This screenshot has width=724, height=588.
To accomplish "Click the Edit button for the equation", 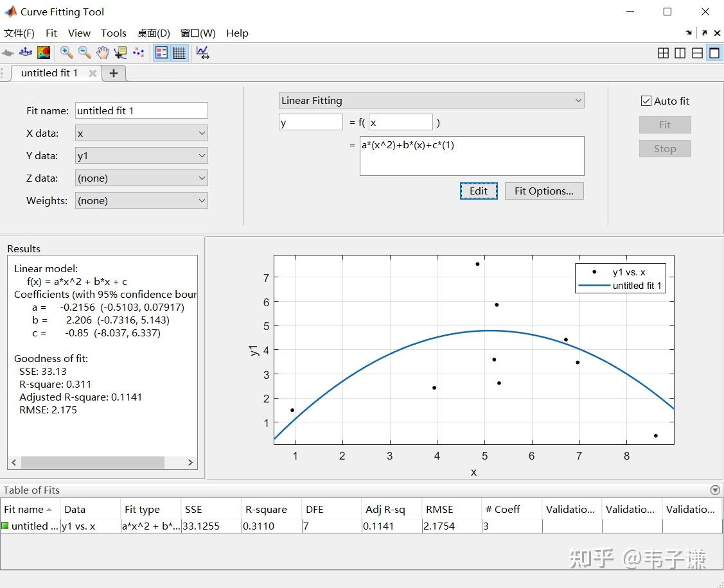I will click(478, 191).
